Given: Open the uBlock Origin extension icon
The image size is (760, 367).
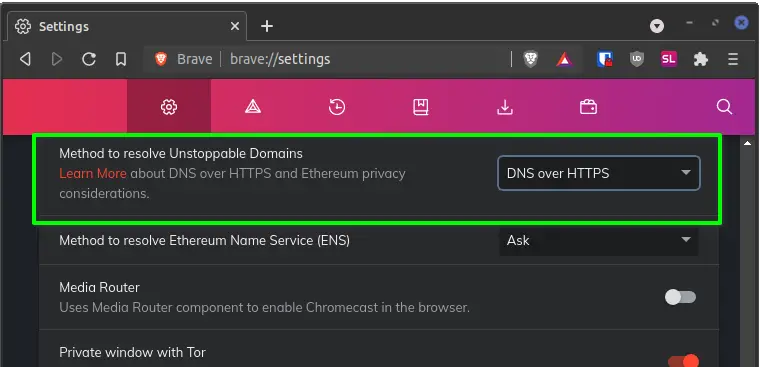Looking at the screenshot, I should point(636,59).
